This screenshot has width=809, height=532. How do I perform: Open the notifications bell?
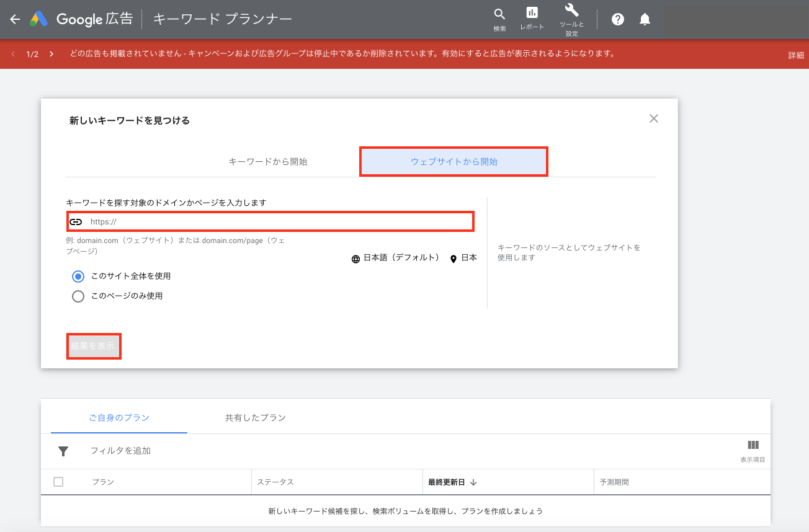pyautogui.click(x=645, y=19)
